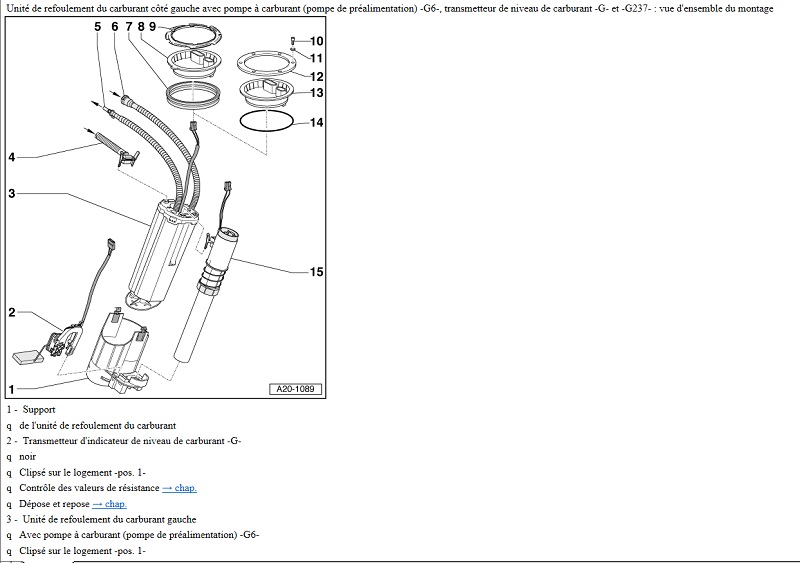Viewport: 800px width, 563px height.
Task: Click callout number 10 in diagram
Action: 316,42
